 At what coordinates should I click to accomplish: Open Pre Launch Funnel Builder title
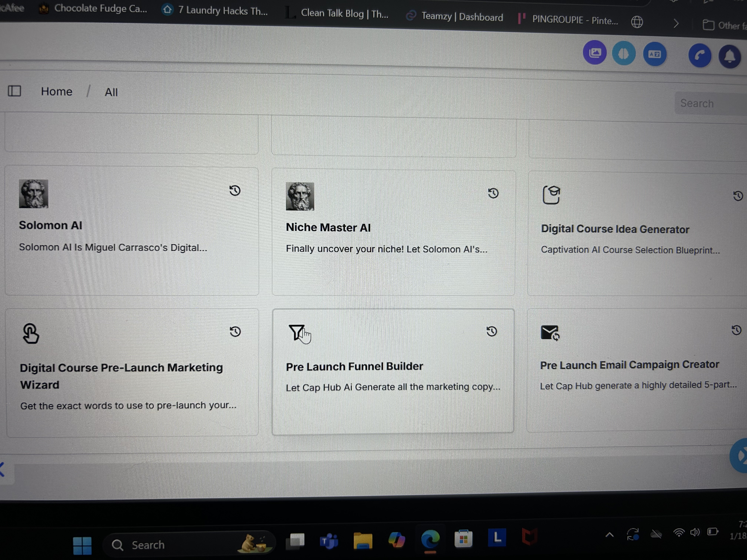354,366
